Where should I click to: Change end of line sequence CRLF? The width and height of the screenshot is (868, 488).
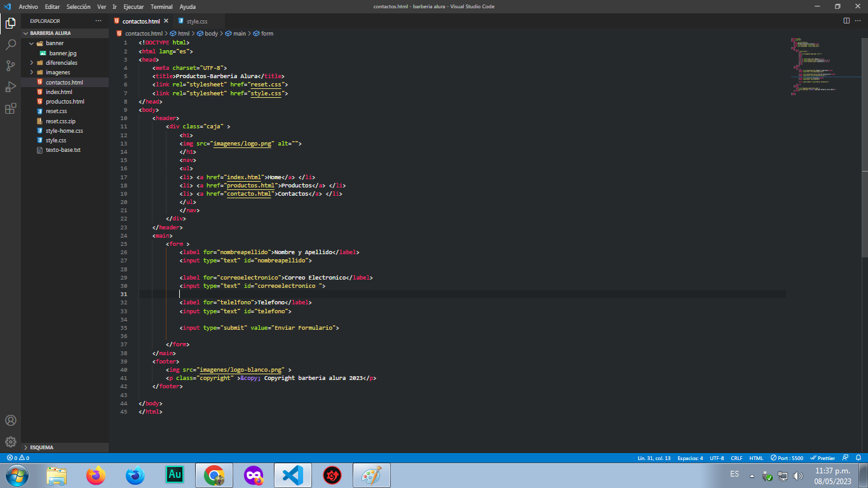(736, 457)
